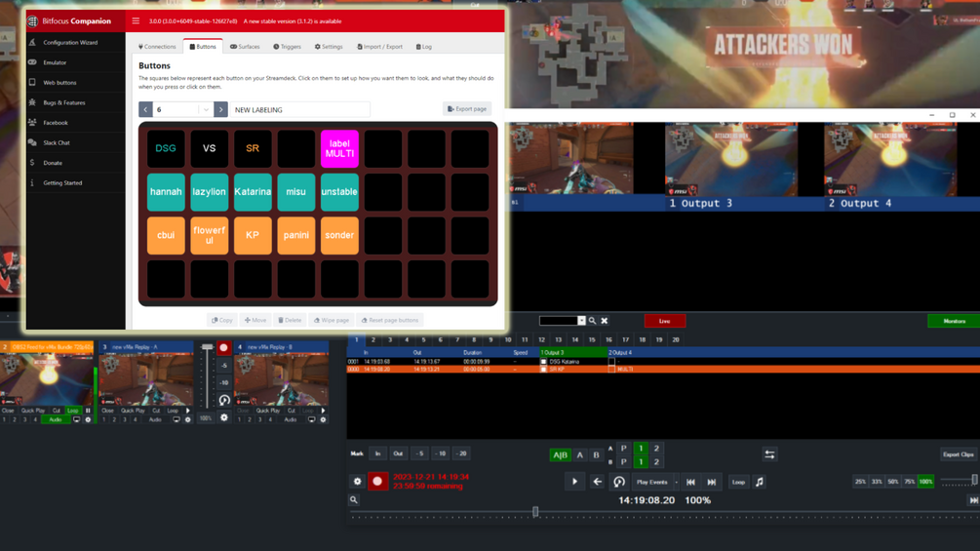Open settings gear for input 3 Replay A
This screenshot has height=551, width=980.
(x=187, y=419)
